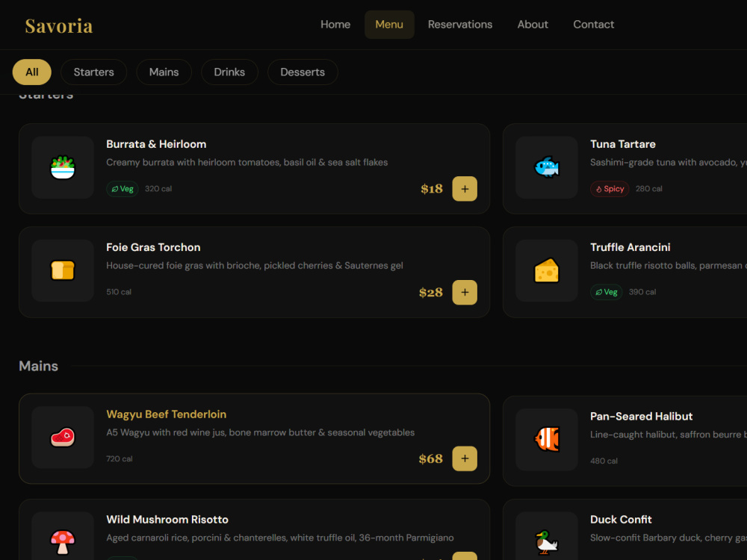Click the Savoria logo
Image resolution: width=747 pixels, height=560 pixels.
click(x=58, y=25)
